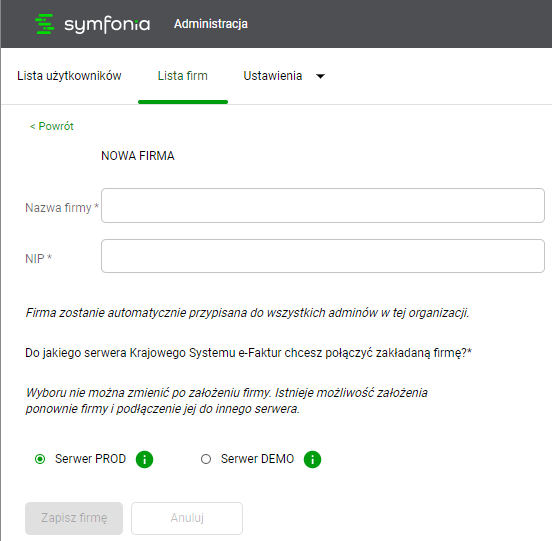Click the NIP field label
552x541 pixels.
(38, 259)
